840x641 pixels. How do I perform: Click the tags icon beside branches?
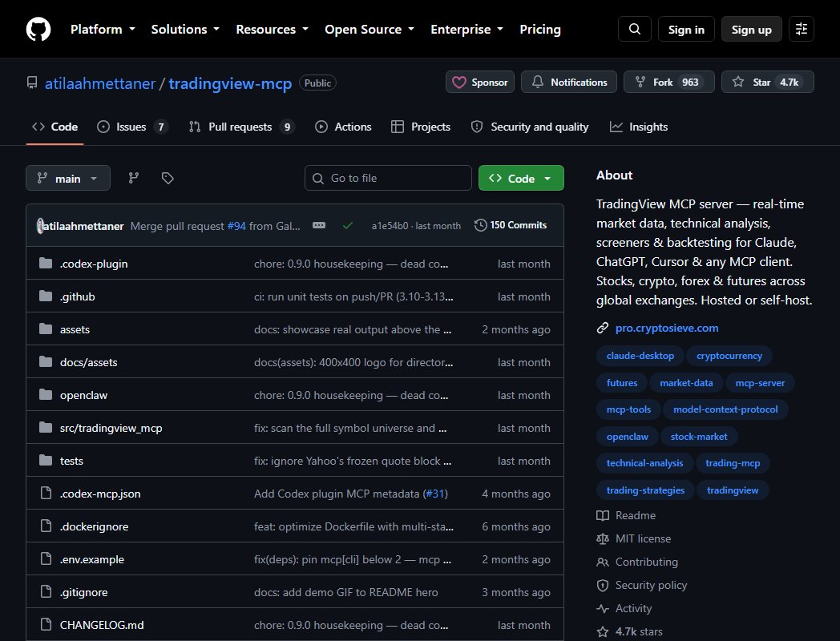(x=168, y=178)
